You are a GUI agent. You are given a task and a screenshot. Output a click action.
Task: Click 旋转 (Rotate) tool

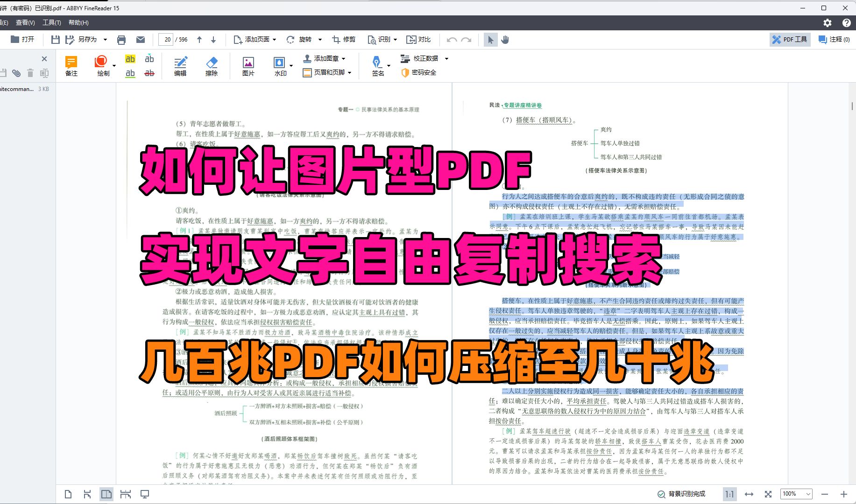[299, 40]
